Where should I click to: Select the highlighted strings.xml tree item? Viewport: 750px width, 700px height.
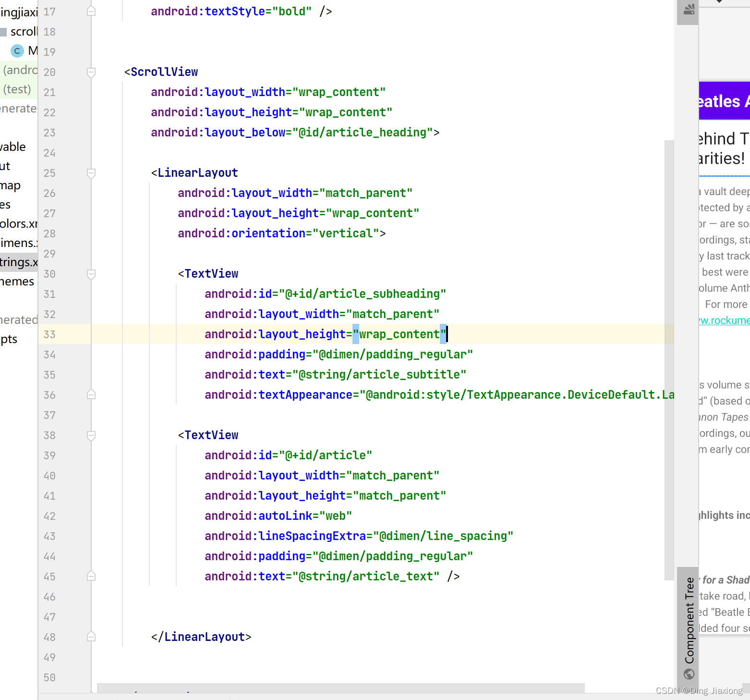pos(19,262)
